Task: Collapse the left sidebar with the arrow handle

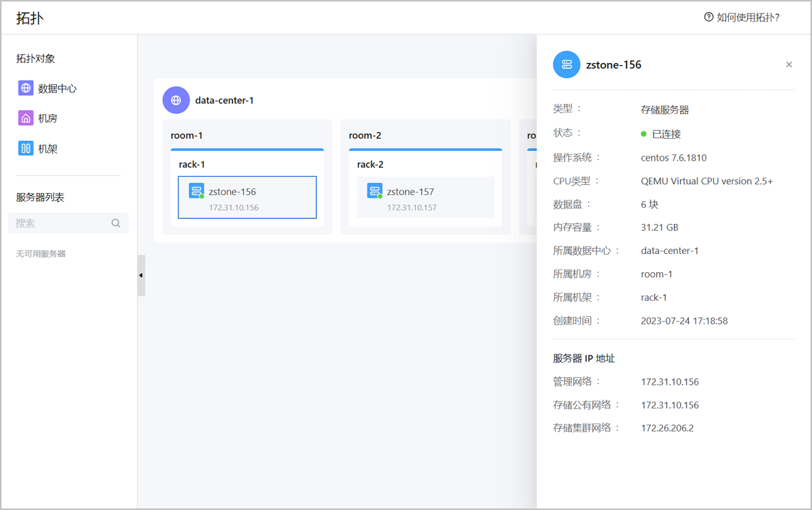Action: point(141,276)
